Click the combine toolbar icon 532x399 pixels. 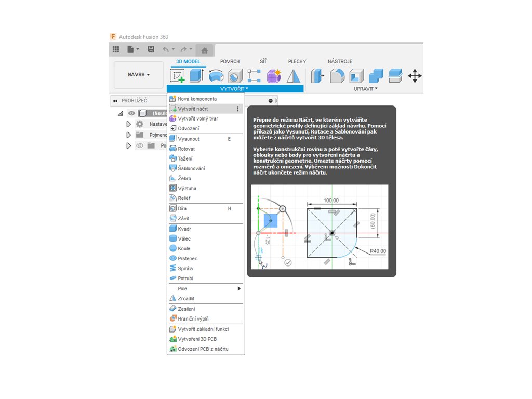click(x=376, y=76)
